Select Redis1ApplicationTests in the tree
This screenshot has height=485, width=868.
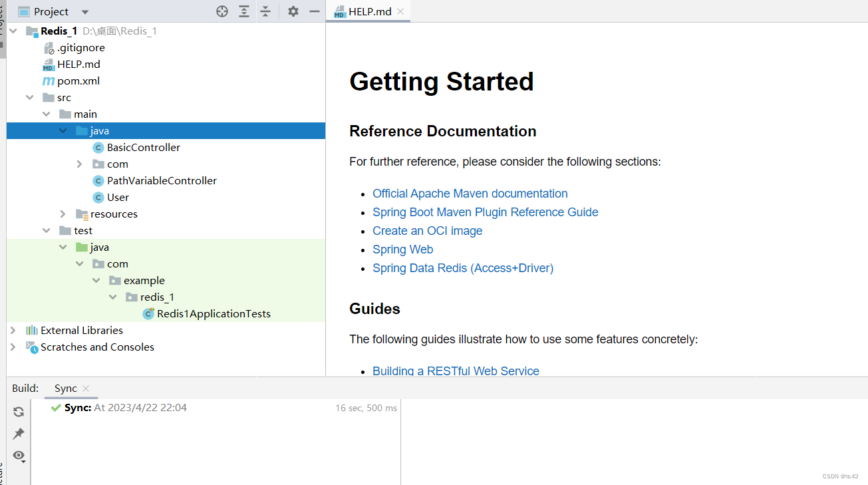(x=214, y=313)
